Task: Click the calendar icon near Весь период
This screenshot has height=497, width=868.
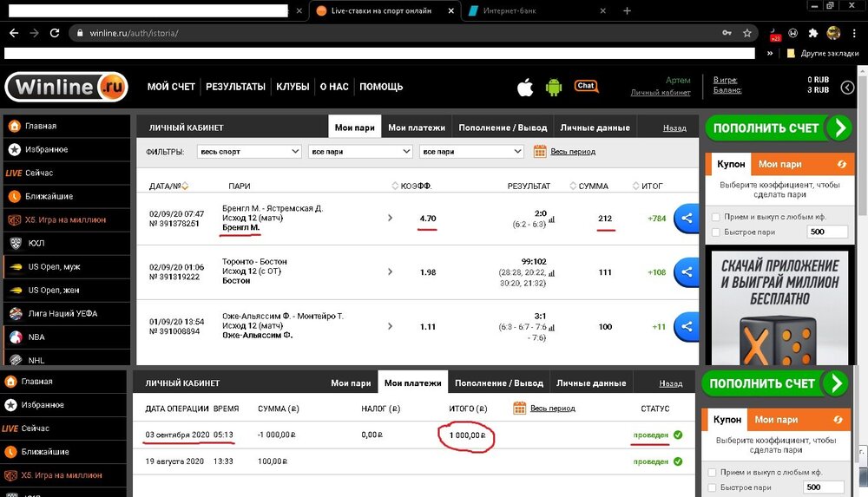Action: (x=539, y=152)
